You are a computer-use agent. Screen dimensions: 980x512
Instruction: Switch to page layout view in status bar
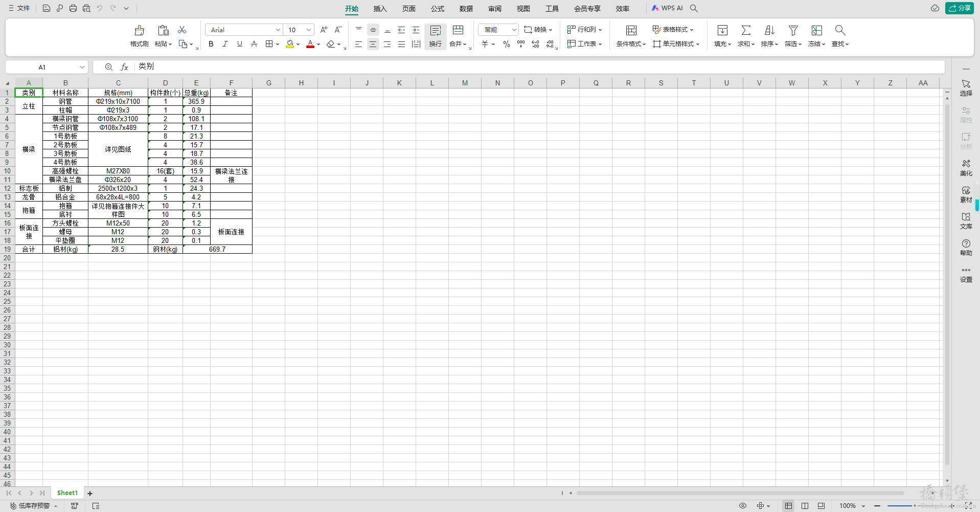[x=805, y=505]
